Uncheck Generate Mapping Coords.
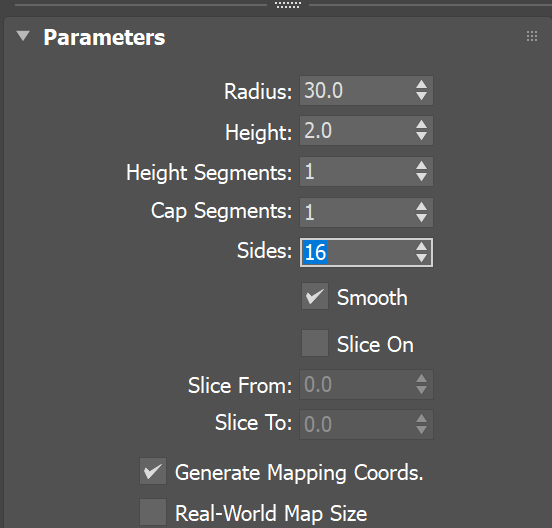 [153, 471]
